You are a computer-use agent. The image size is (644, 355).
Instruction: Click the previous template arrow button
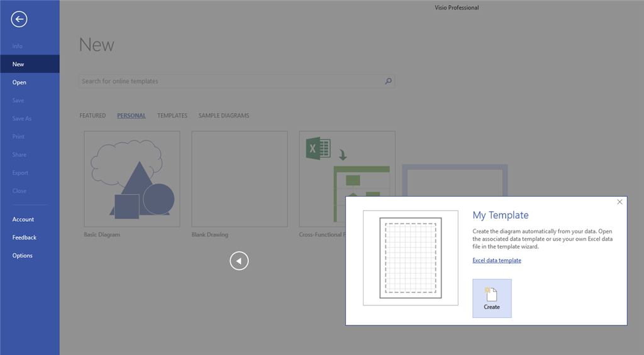coord(239,261)
